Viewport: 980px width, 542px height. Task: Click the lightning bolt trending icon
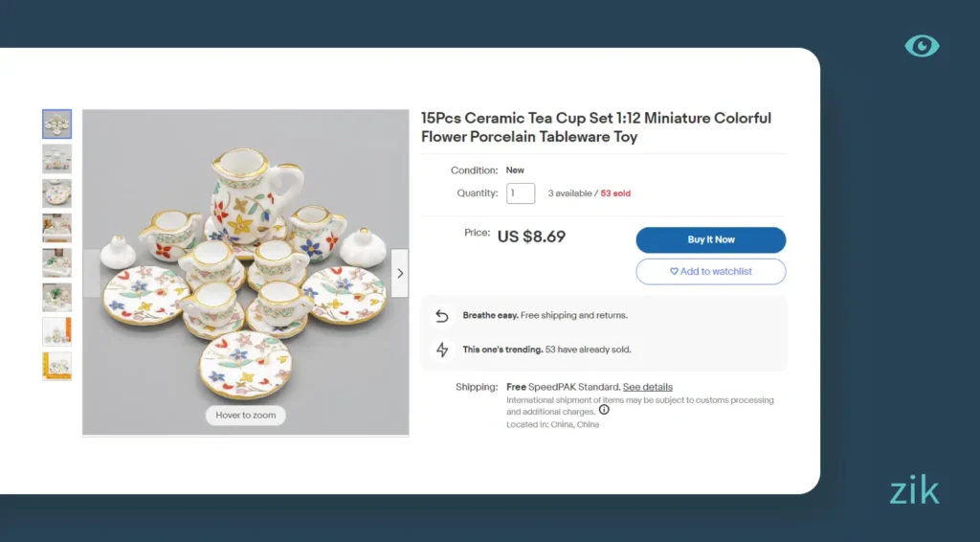[x=442, y=350]
